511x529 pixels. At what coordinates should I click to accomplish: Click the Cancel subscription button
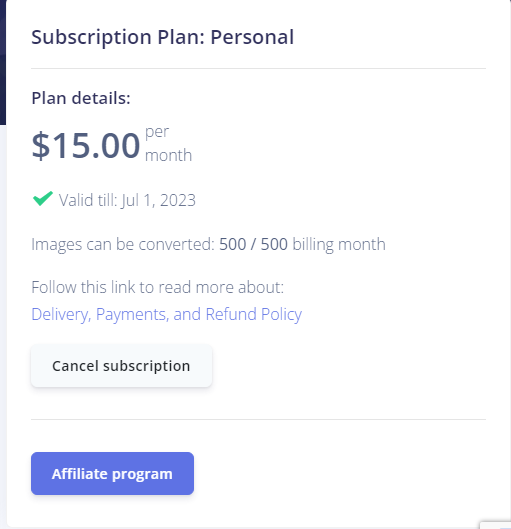coord(121,366)
